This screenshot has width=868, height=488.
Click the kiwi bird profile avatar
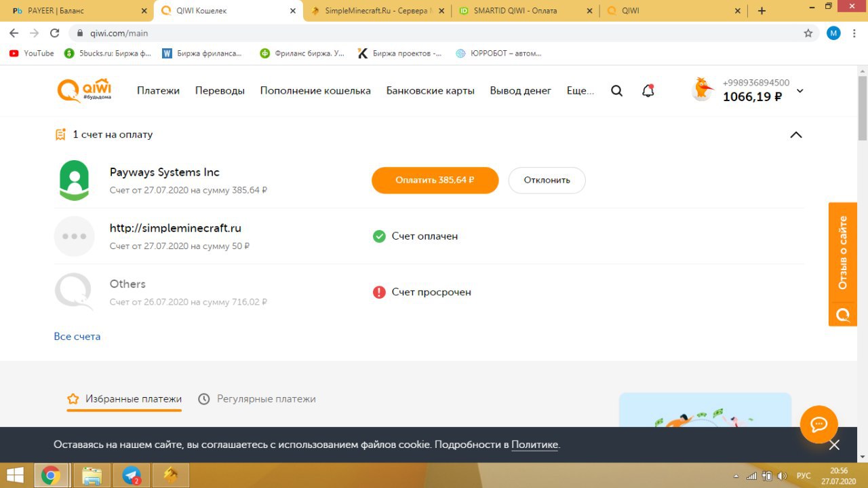click(x=703, y=90)
